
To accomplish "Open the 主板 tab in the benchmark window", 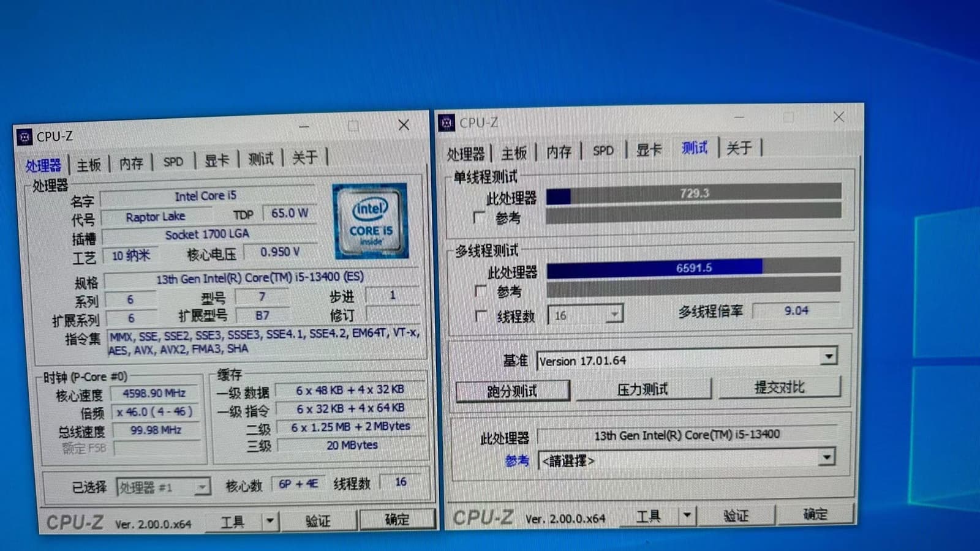I will click(x=514, y=152).
